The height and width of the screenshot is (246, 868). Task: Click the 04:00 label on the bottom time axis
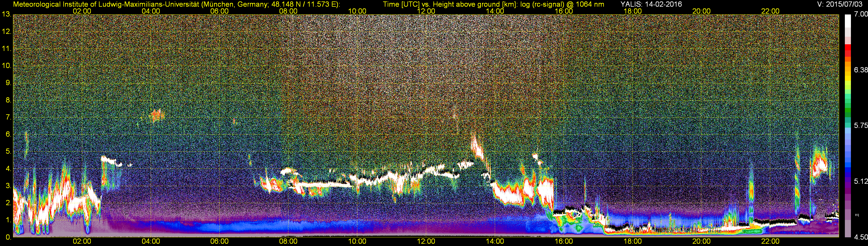pyautogui.click(x=151, y=241)
